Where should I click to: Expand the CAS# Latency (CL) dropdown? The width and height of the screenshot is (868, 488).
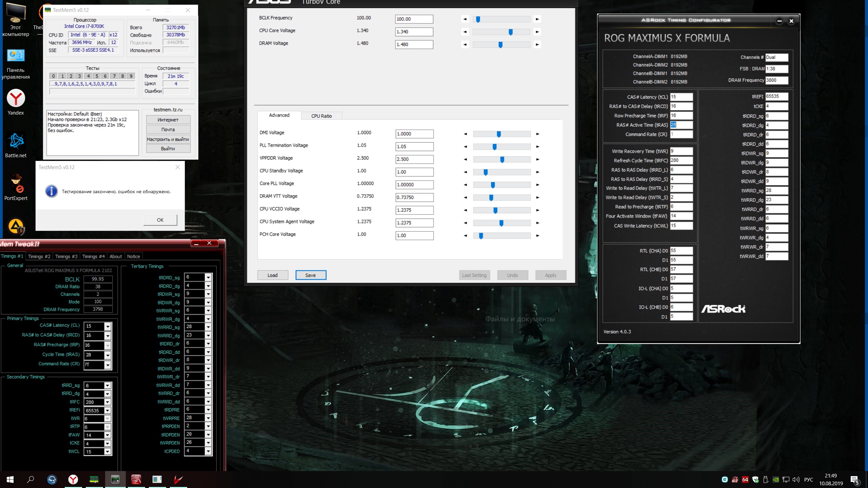(x=107, y=326)
